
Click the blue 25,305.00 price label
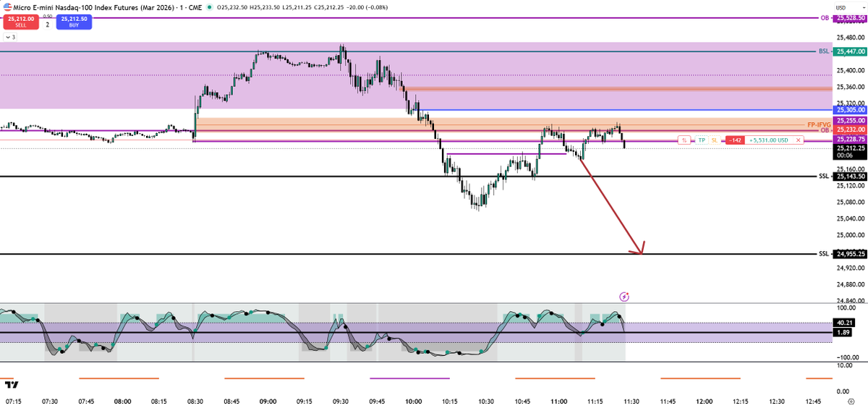click(849, 110)
